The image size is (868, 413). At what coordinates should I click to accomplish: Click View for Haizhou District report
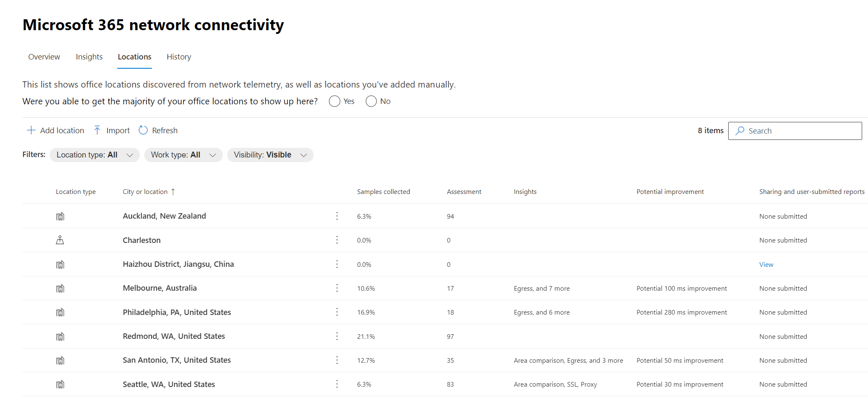[x=766, y=264]
